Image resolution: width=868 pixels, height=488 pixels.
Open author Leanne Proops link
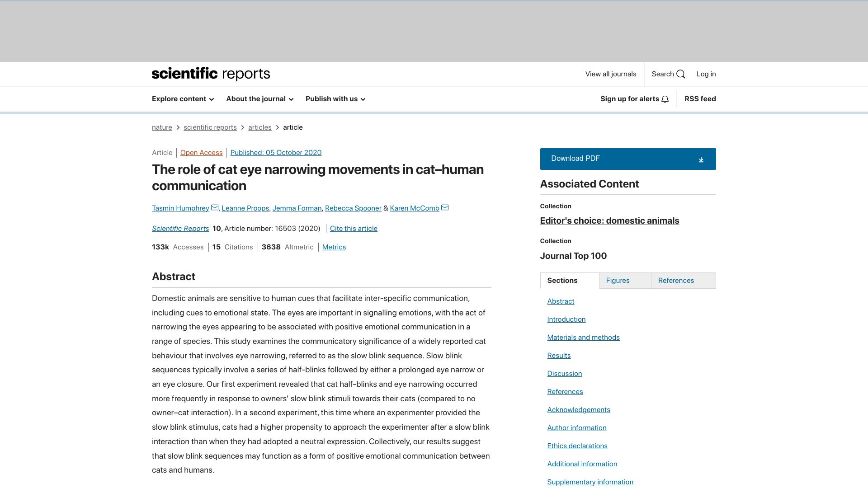(245, 208)
